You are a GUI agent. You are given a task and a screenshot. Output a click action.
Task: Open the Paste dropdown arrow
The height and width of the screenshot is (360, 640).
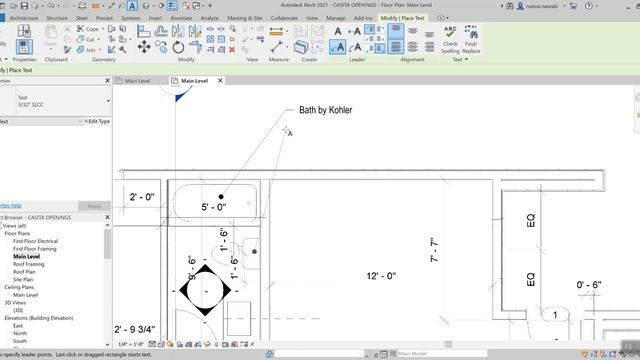(51, 49)
